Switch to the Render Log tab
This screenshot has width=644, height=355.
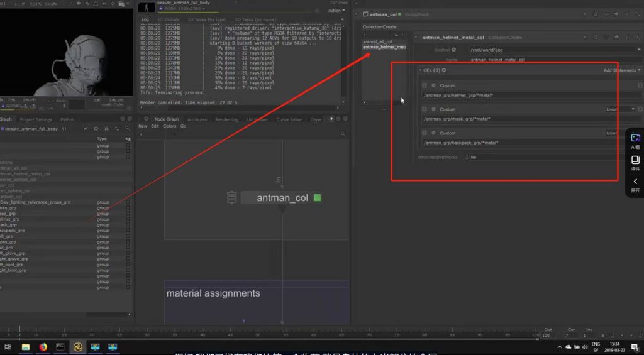pyautogui.click(x=226, y=119)
